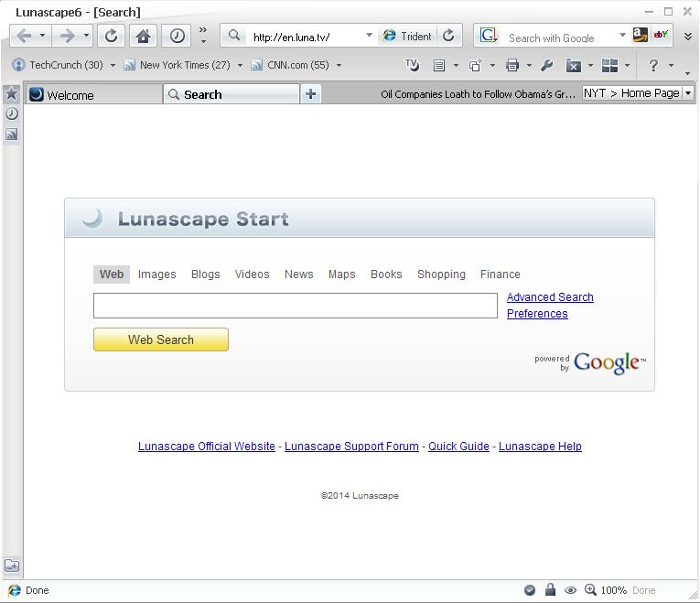Click the address bar URL field
This screenshot has width=700, height=603.
pyautogui.click(x=307, y=37)
